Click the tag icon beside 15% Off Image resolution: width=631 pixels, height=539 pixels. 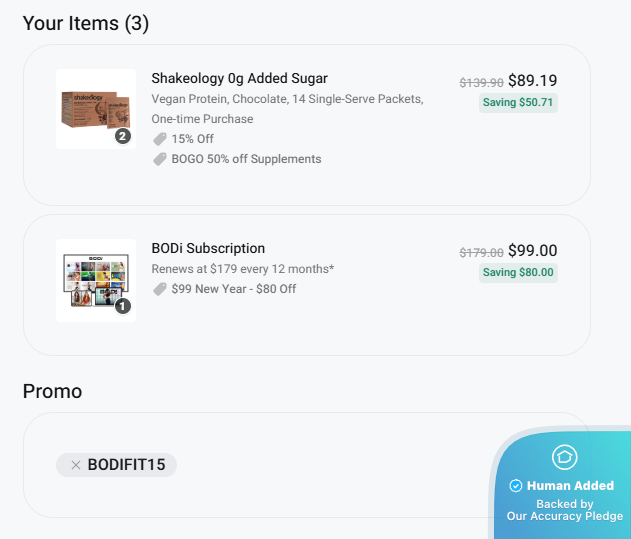(x=160, y=139)
